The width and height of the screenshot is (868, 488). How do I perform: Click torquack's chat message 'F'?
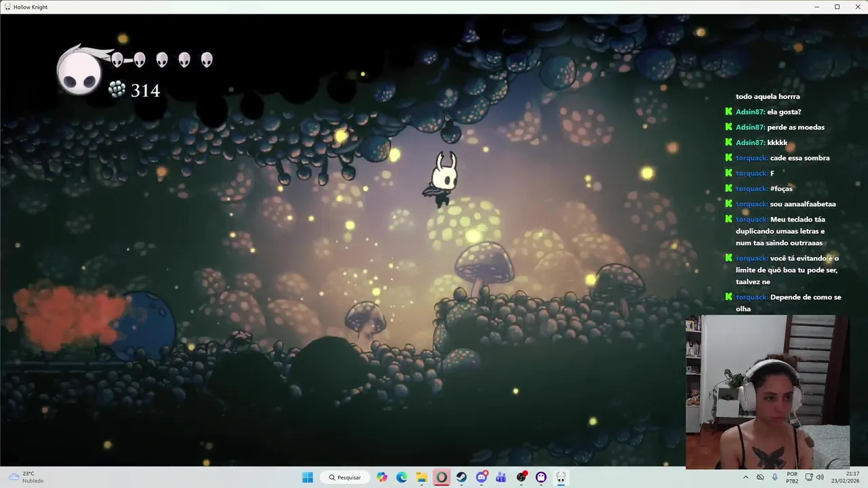pyautogui.click(x=772, y=174)
